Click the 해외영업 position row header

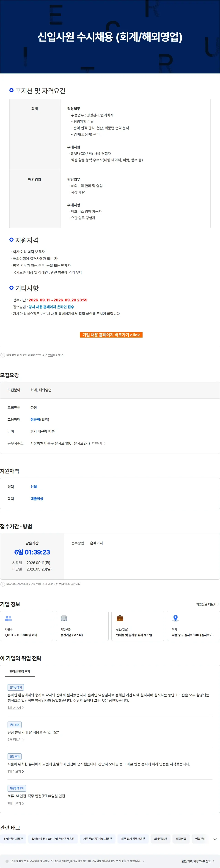34,179
